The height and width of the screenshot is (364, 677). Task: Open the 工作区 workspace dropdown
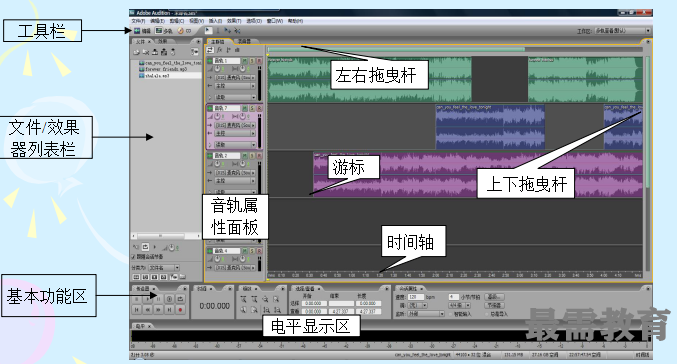(622, 31)
